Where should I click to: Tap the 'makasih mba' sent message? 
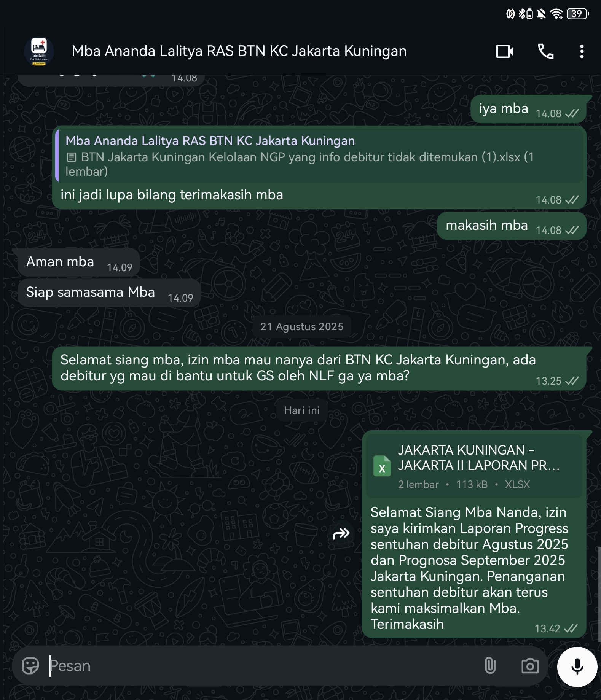click(x=512, y=226)
